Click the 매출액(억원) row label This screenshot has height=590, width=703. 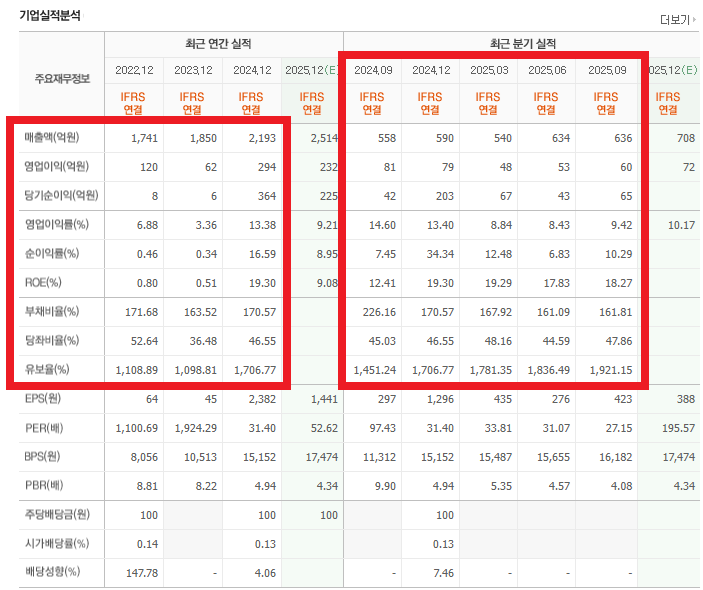point(51,137)
